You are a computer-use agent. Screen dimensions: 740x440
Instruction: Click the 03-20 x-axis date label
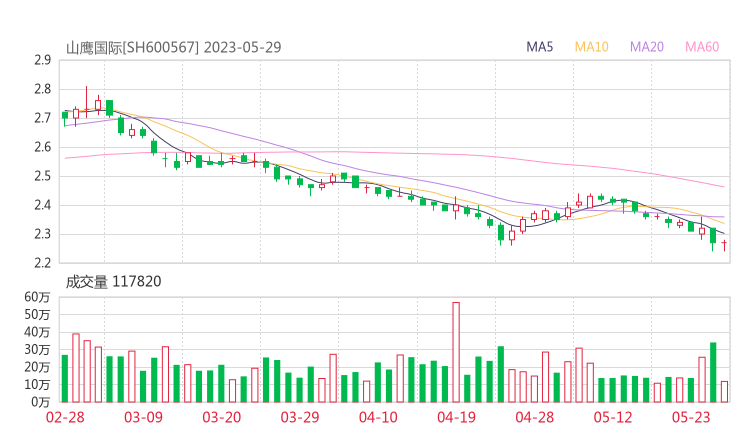coord(221,417)
